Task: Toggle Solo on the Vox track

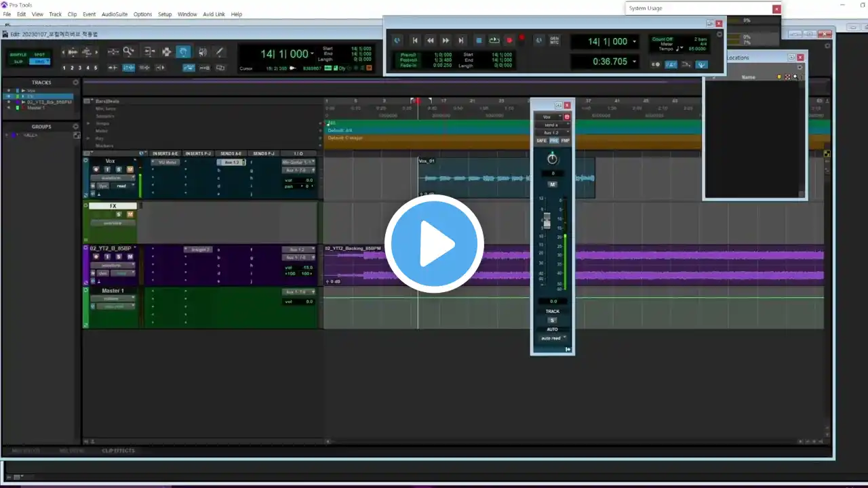Action: tap(119, 169)
